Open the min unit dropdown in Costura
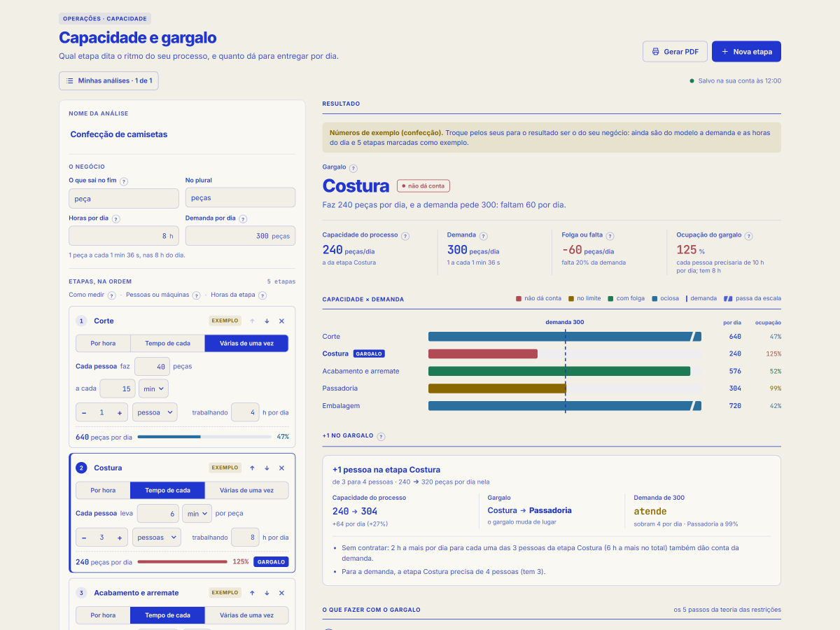840x630 pixels. tap(197, 514)
